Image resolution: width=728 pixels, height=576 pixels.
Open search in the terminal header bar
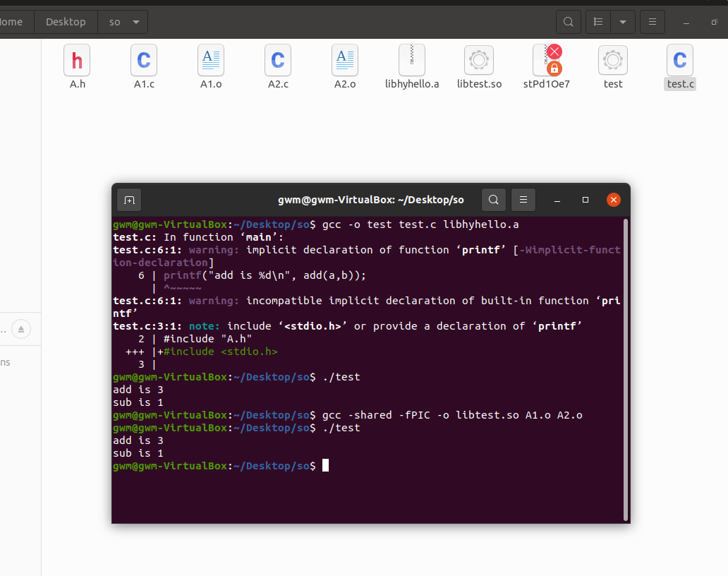click(x=494, y=200)
